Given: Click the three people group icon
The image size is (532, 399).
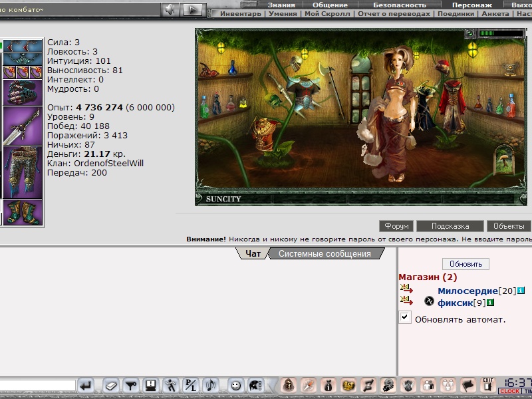Looking at the screenshot, I should (448, 386).
